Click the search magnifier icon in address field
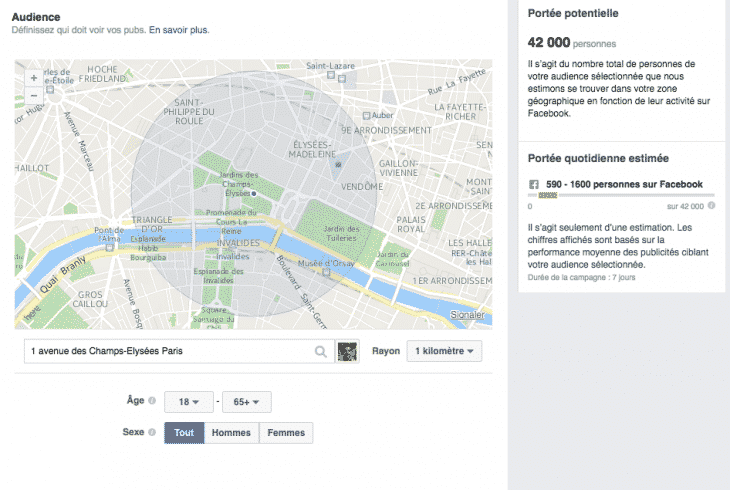Screen dimensions: 730x490 [x=320, y=351]
